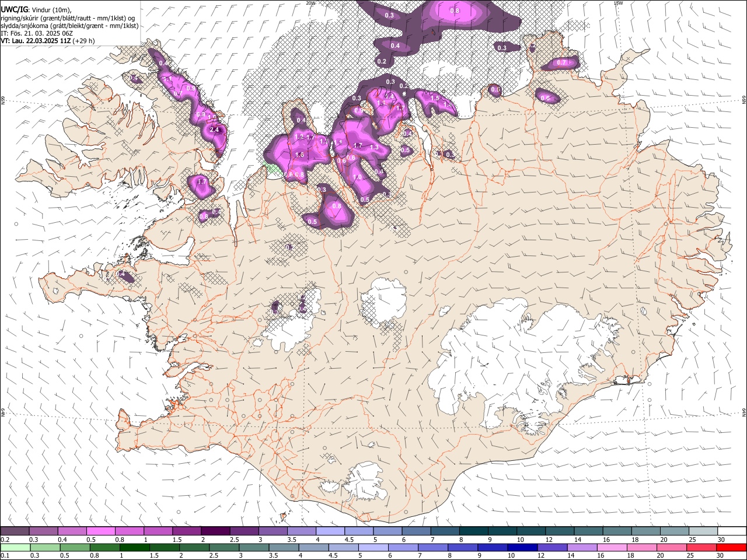
Task: Pick the rose 20 rain scale swatch
Action: [671, 547]
